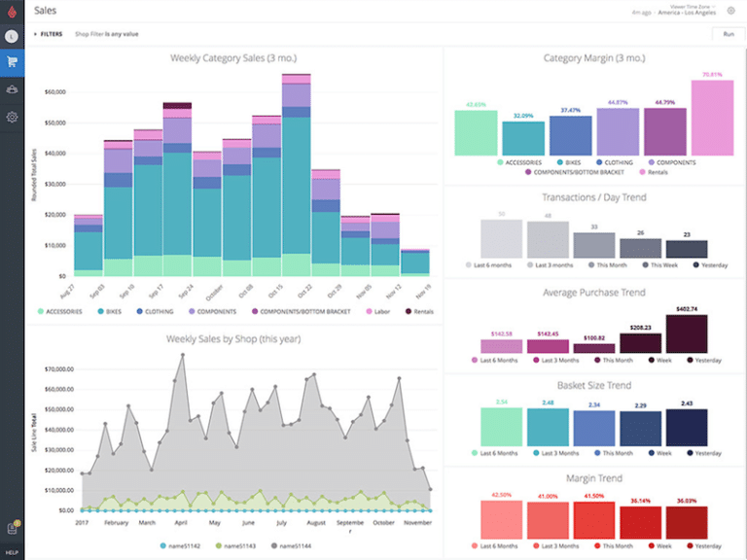Screen dimensions: 747x560
Task: Toggle BIKES series in Weekly Category Sales legend
Action: [111, 312]
